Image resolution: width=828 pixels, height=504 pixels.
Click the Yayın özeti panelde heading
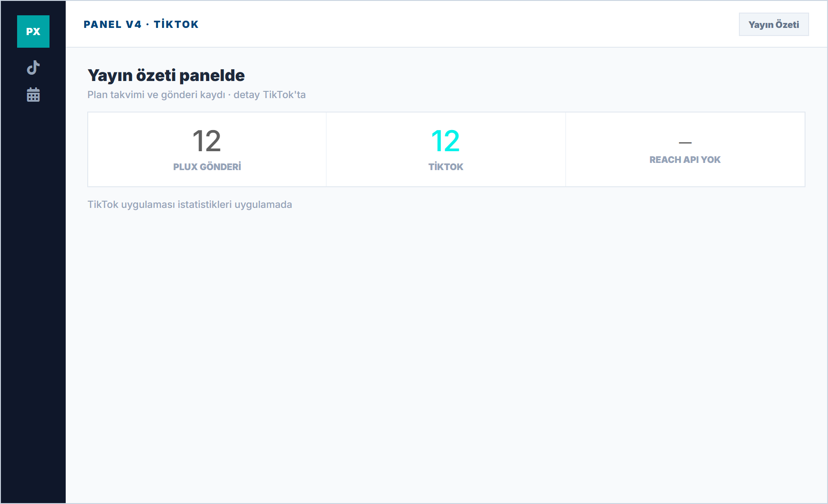click(x=166, y=75)
